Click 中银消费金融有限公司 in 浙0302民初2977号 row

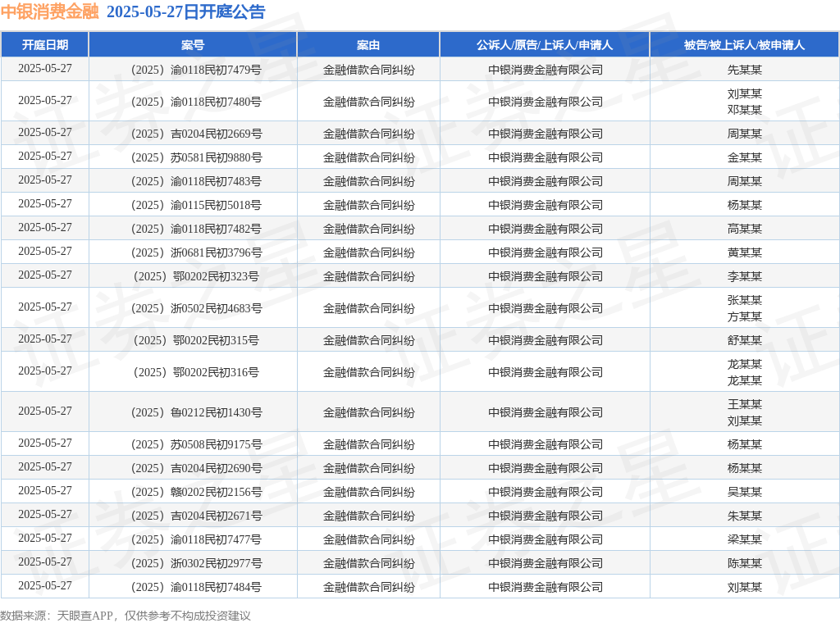click(546, 563)
